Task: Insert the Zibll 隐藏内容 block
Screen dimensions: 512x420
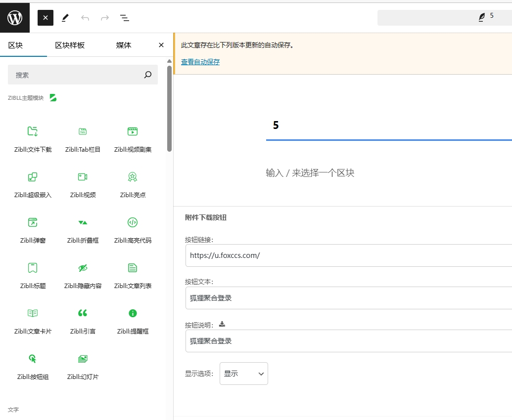Action: pyautogui.click(x=82, y=267)
